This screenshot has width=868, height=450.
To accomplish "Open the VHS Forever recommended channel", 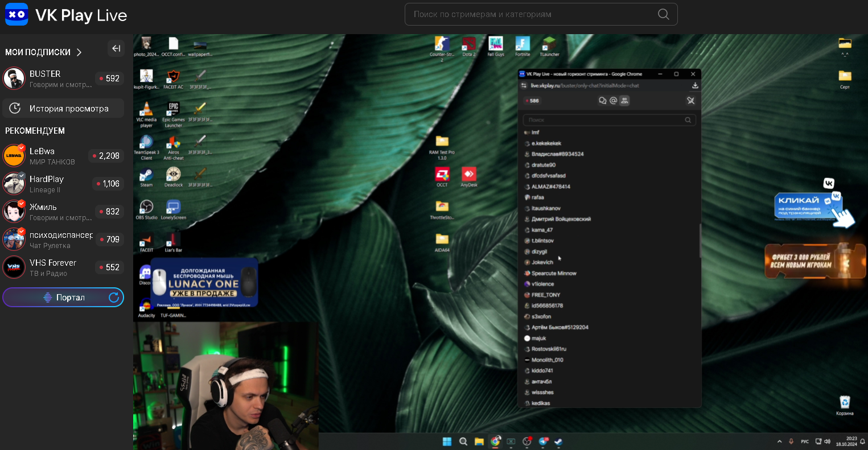I will pyautogui.click(x=63, y=267).
